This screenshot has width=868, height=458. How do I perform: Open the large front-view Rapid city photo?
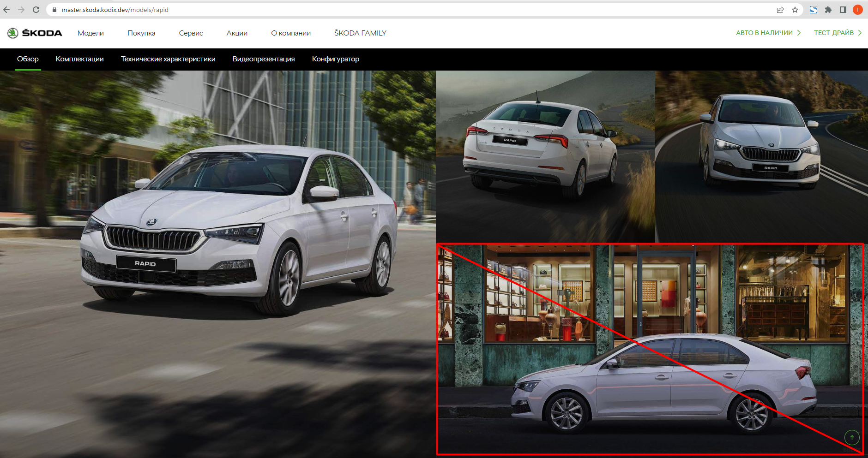tap(217, 264)
